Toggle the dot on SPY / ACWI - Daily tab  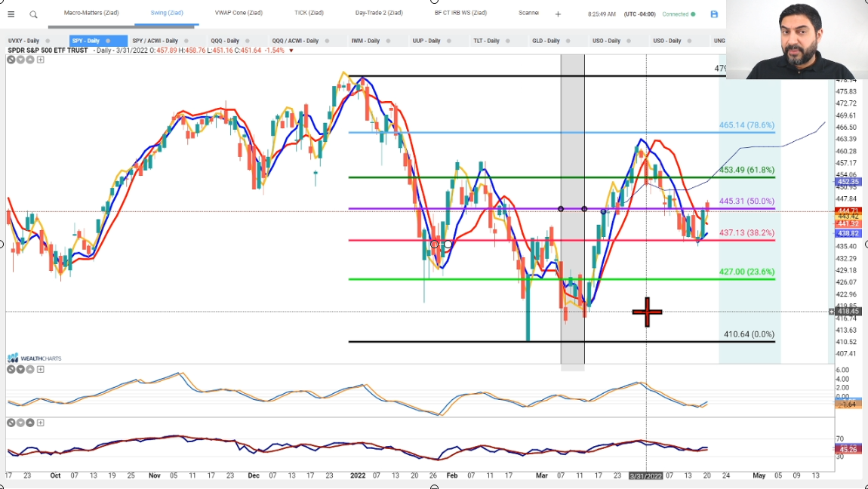point(186,41)
